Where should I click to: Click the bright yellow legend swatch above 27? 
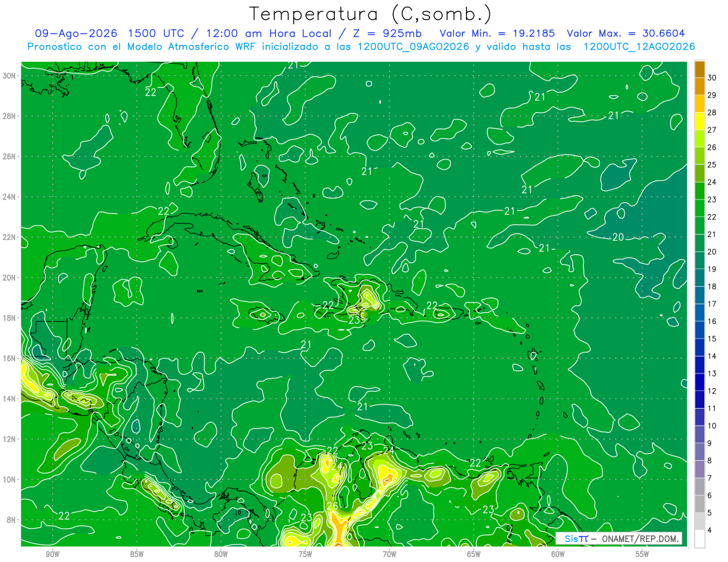699,121
